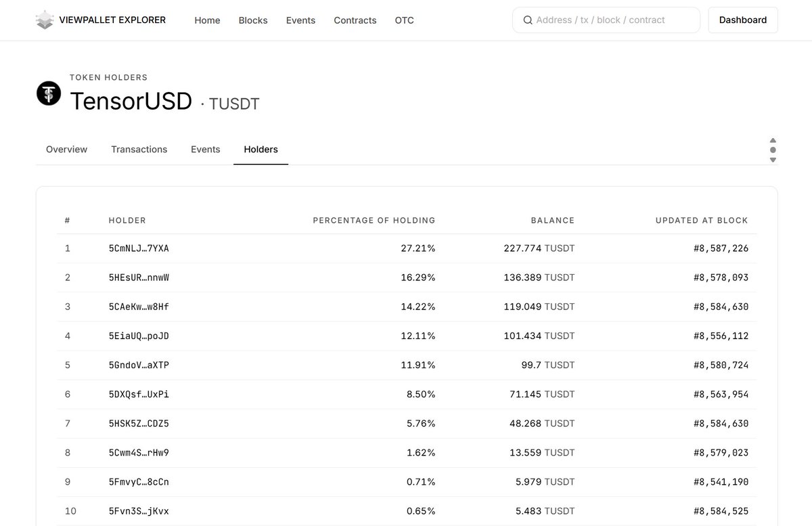Click the search magnifier icon
The image size is (812, 526).
pos(528,20)
